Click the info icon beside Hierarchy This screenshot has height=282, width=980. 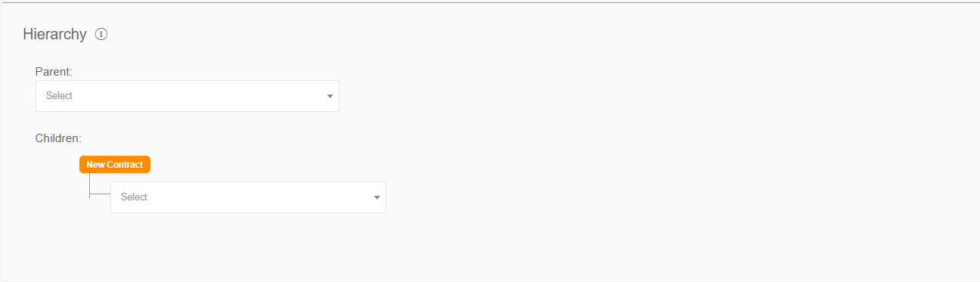(x=101, y=34)
